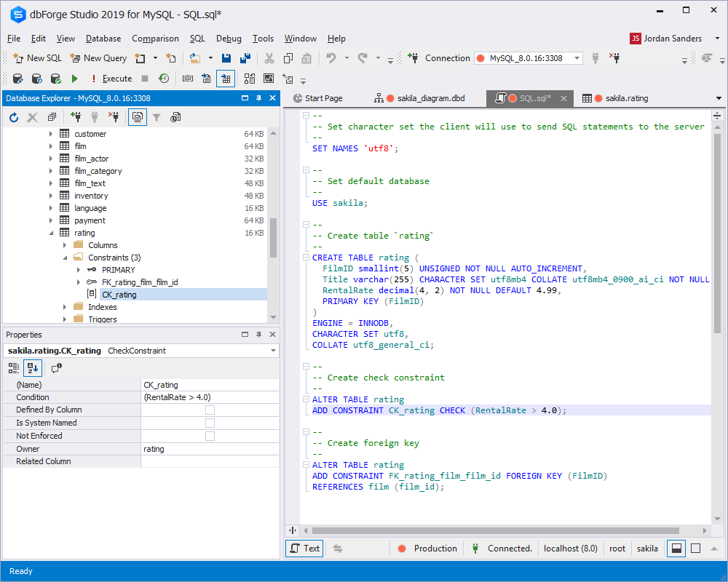Click the red Production environment indicator
The width and height of the screenshot is (728, 582).
tap(427, 549)
